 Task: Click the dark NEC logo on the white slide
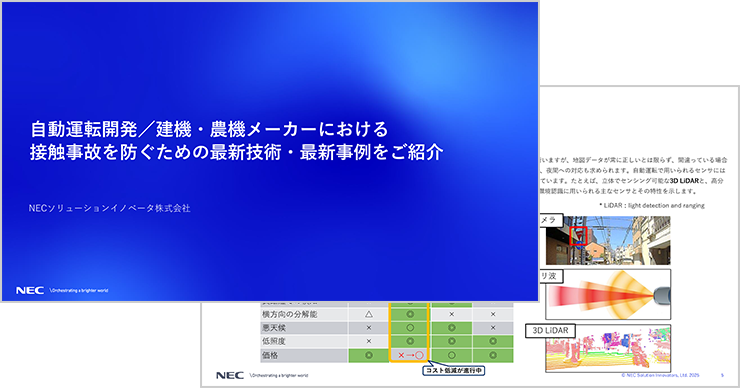tap(230, 375)
